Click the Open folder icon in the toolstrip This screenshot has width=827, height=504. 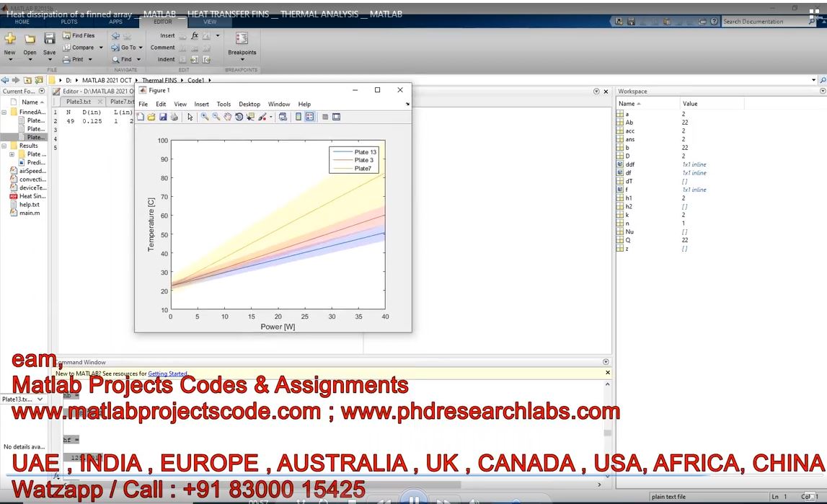point(30,38)
